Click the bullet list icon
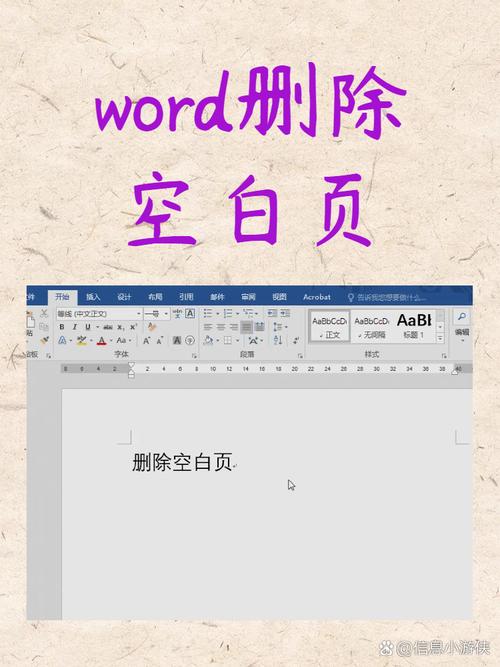Screen dimensions: 500x667 (208, 314)
